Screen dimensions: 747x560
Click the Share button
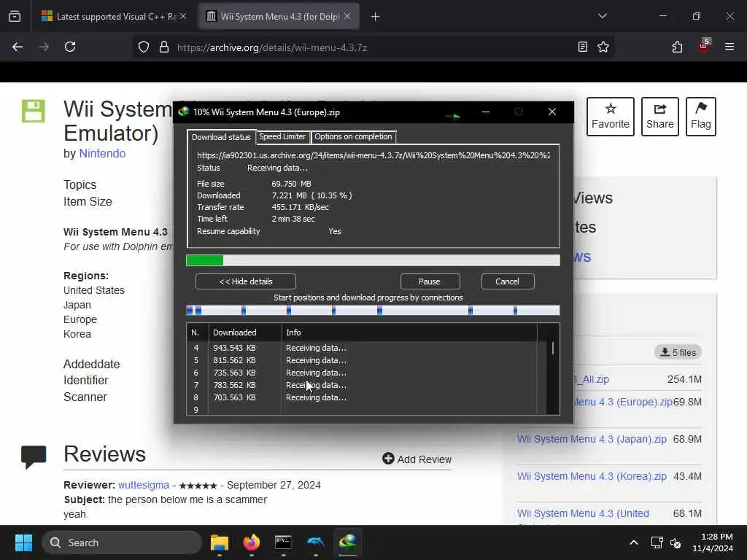point(659,117)
